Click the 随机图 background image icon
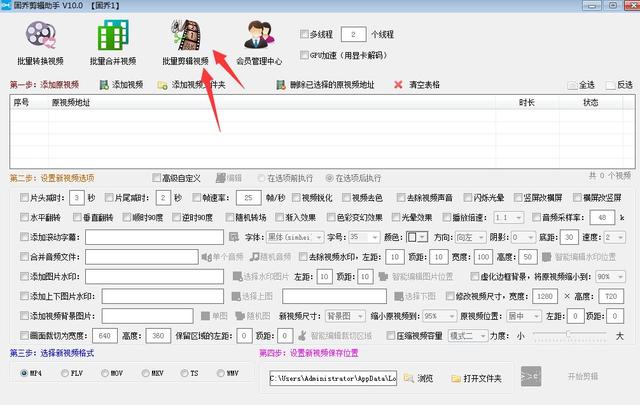The image size is (640, 405). click(x=240, y=316)
